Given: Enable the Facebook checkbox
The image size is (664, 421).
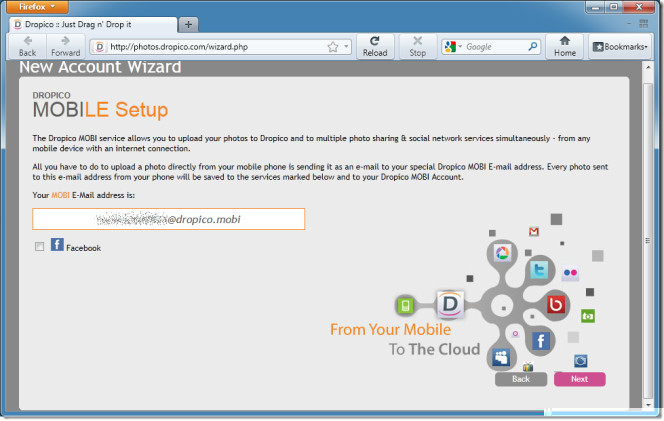Looking at the screenshot, I should pos(39,247).
